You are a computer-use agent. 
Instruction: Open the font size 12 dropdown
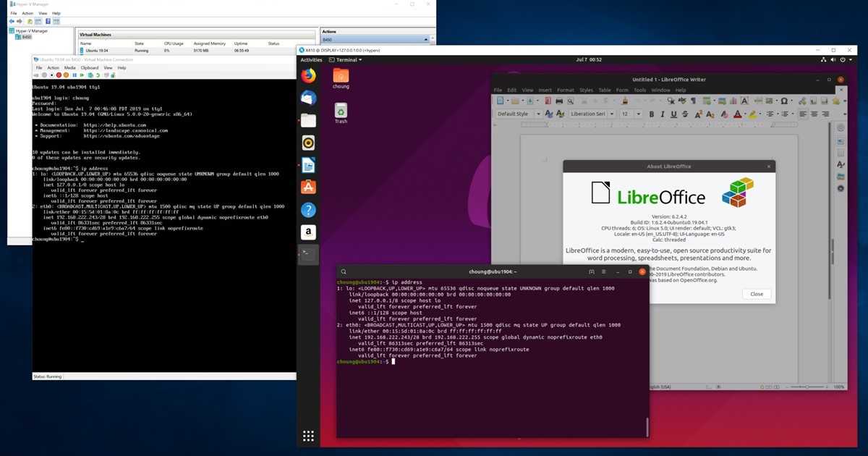638,114
